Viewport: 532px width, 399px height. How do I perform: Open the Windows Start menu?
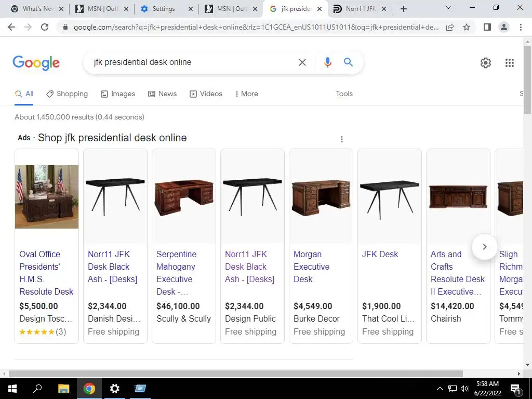[12, 389]
